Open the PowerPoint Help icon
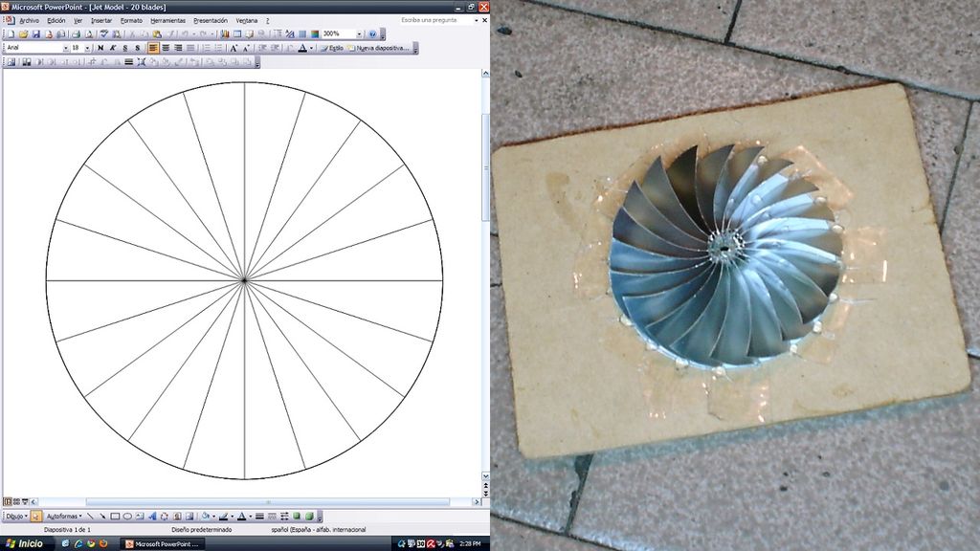 (x=372, y=33)
